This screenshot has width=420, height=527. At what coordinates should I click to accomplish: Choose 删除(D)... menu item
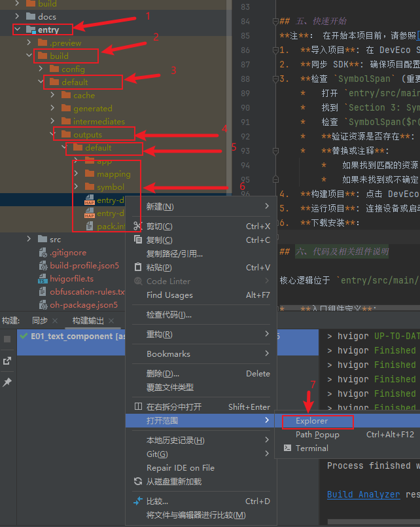click(201, 373)
